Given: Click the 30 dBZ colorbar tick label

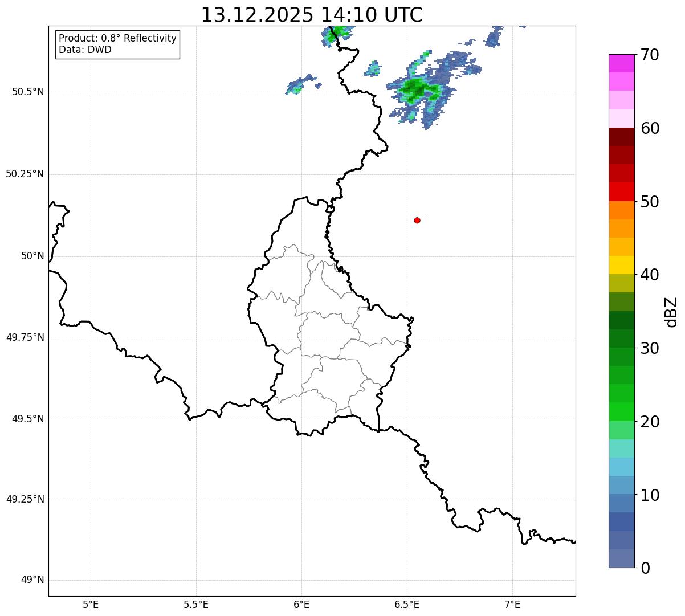Looking at the screenshot, I should tap(650, 348).
